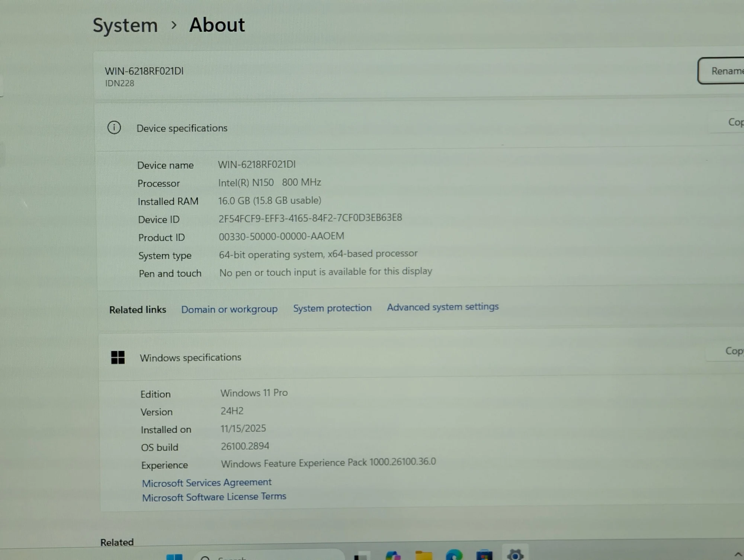The image size is (744, 560).
Task: Click the Installed on date 11/15/2025
Action: tap(243, 428)
